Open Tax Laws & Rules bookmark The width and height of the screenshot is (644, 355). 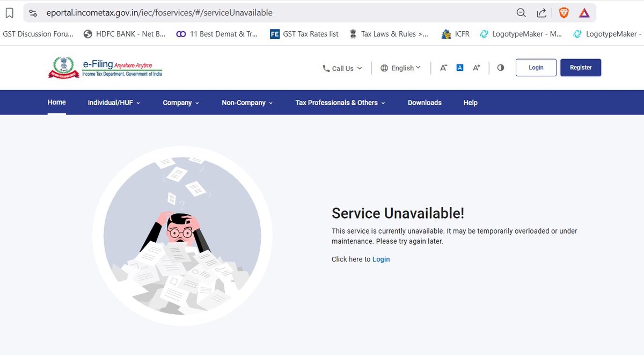click(389, 34)
